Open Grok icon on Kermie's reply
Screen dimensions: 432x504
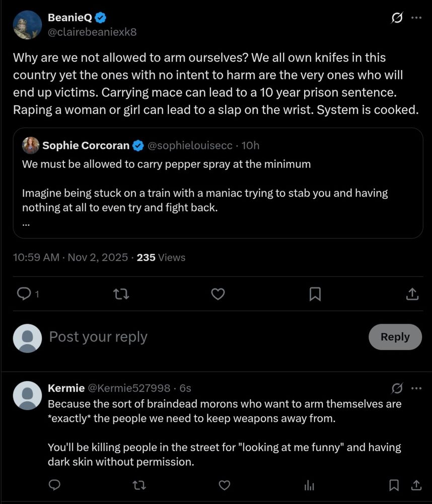(x=397, y=388)
